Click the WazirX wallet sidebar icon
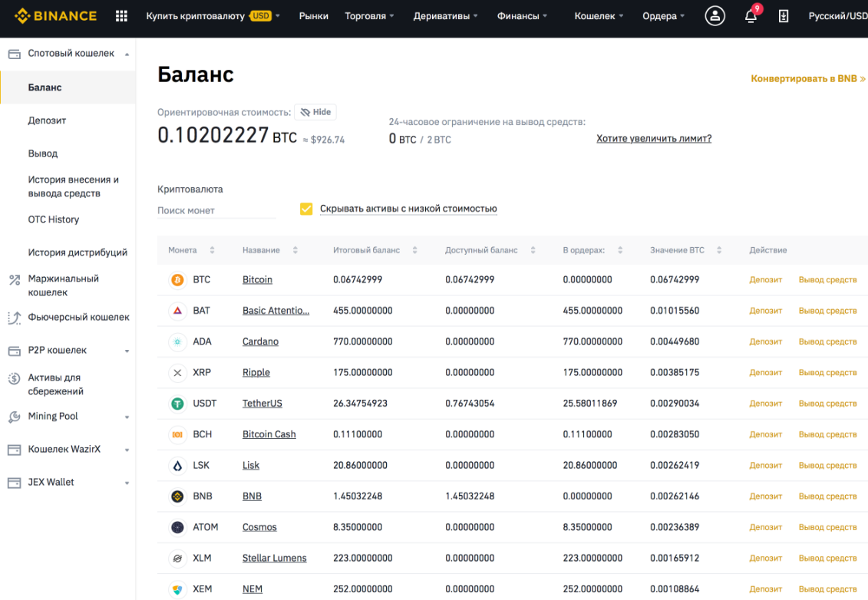This screenshot has height=600, width=868. pyautogui.click(x=15, y=450)
